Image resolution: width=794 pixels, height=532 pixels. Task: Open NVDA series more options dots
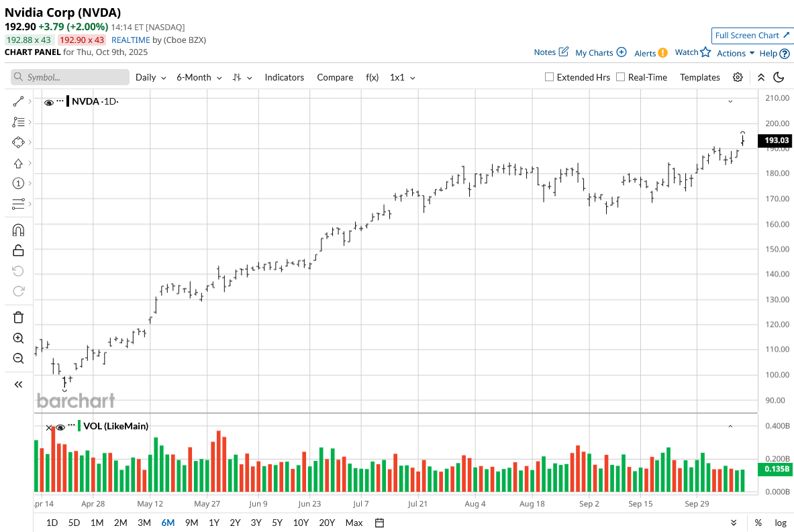pyautogui.click(x=60, y=101)
